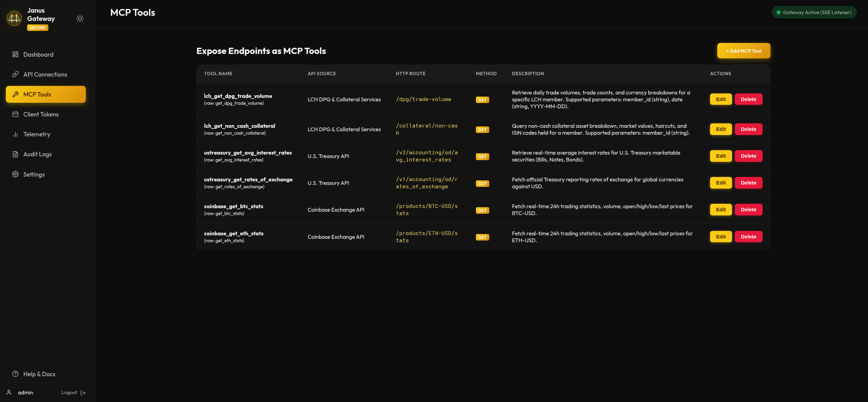Viewport: 868px width, 402px height.
Task: Click the API SOURCE column header
Action: tap(322, 74)
